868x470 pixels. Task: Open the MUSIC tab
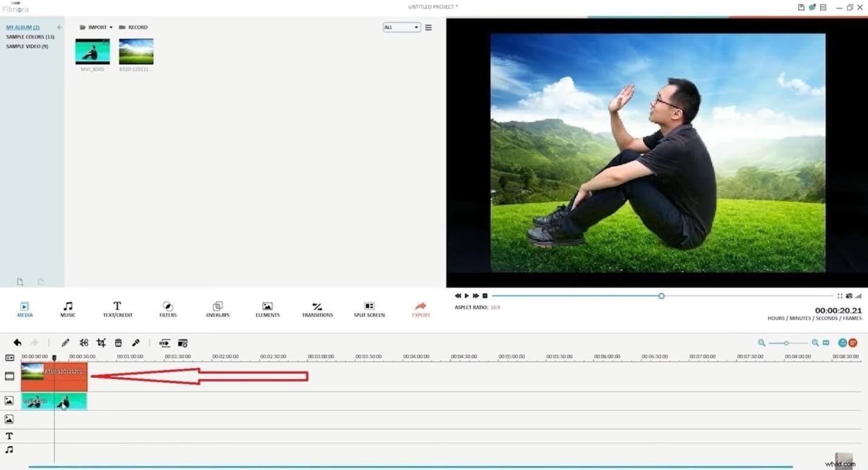click(x=68, y=309)
